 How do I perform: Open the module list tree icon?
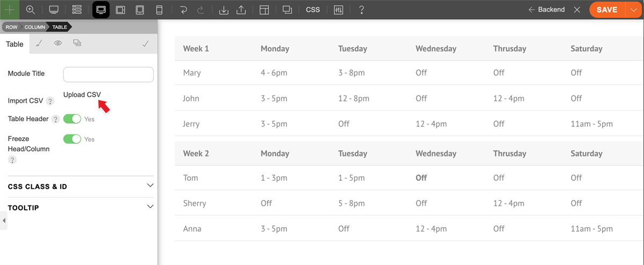77,10
